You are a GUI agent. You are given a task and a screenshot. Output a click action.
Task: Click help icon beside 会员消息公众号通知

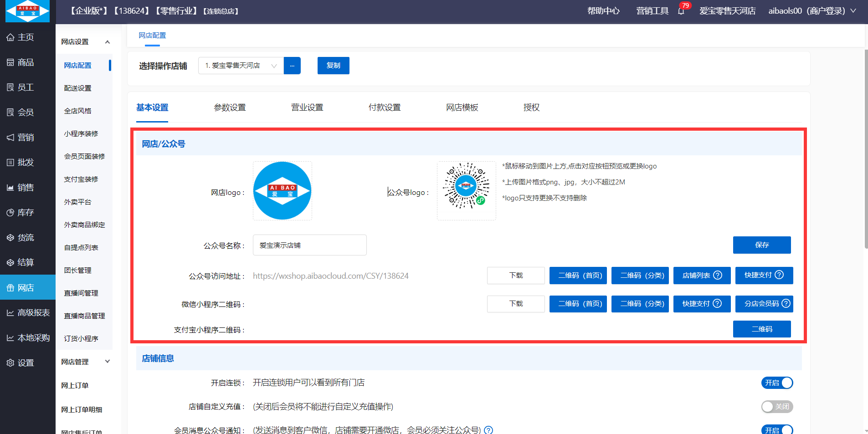[x=488, y=430]
